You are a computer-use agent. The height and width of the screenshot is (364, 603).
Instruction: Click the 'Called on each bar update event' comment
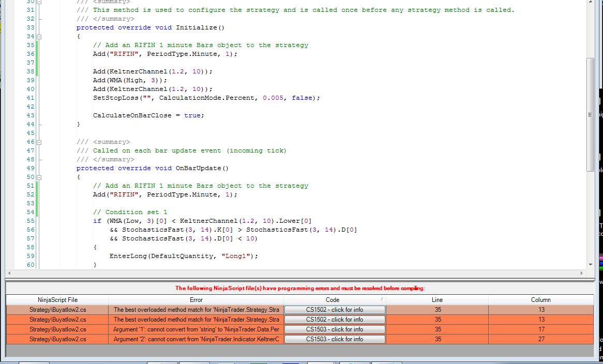(x=182, y=150)
